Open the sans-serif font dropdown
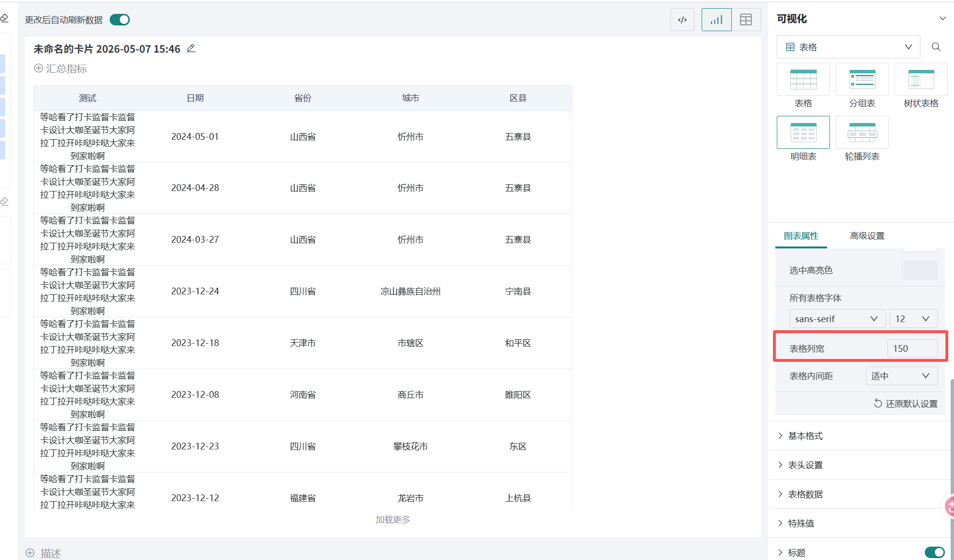The height and width of the screenshot is (560, 954). (x=837, y=319)
